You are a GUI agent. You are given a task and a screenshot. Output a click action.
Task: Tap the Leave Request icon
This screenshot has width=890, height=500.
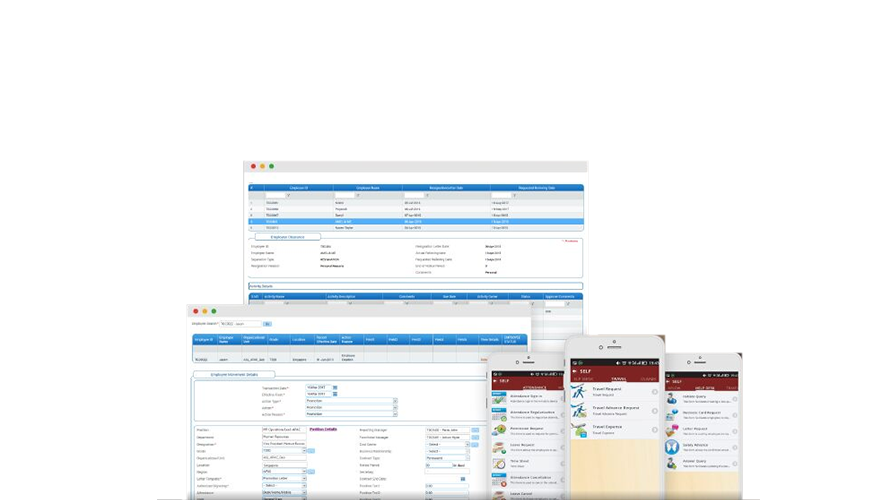click(499, 447)
